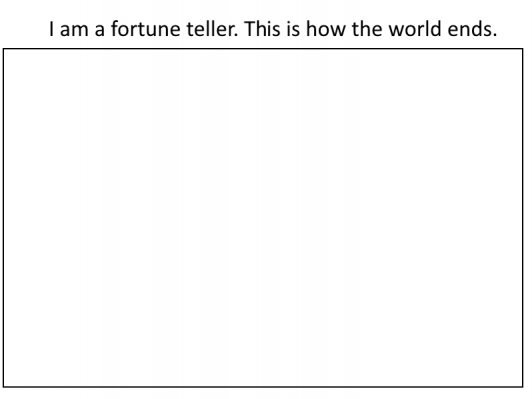This screenshot has width=532, height=399.
Task: Click the word "how" in the heading
Action: pyautogui.click(x=326, y=29)
